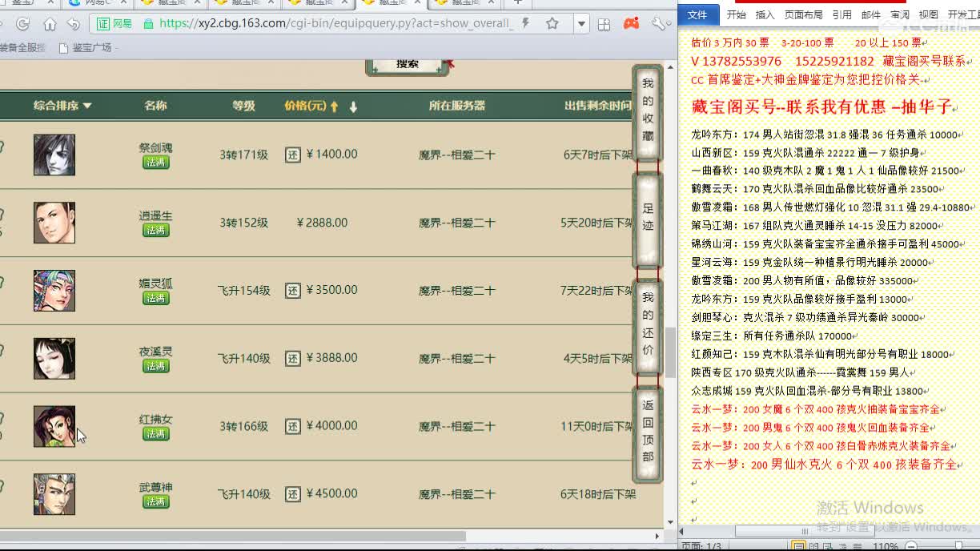
Task: Switch to 插入 ribbon tab in Word
Action: coord(765,14)
